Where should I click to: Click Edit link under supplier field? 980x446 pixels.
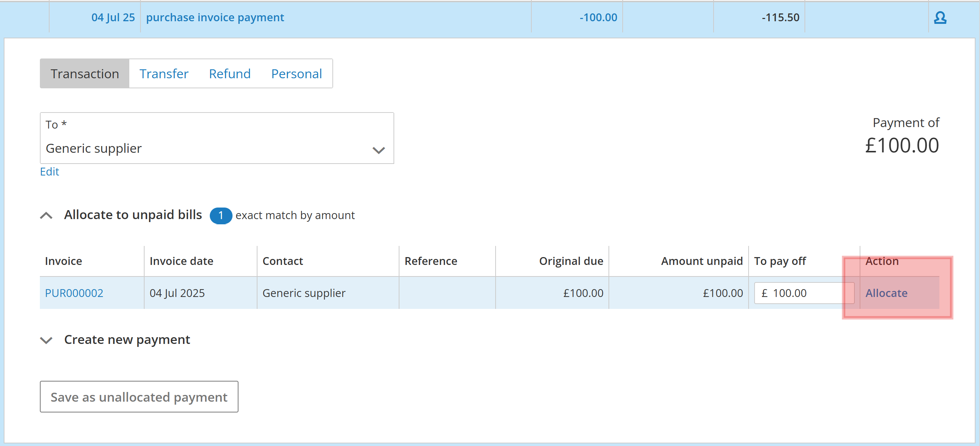pos(50,172)
